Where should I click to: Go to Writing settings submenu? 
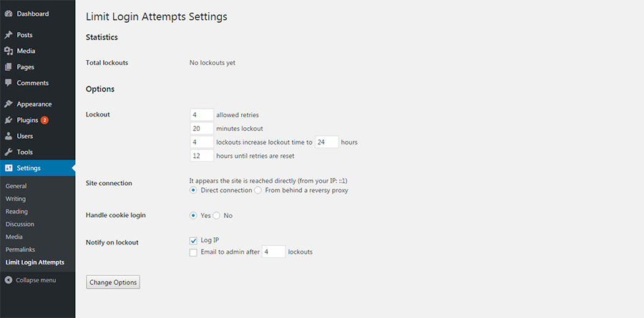point(16,199)
